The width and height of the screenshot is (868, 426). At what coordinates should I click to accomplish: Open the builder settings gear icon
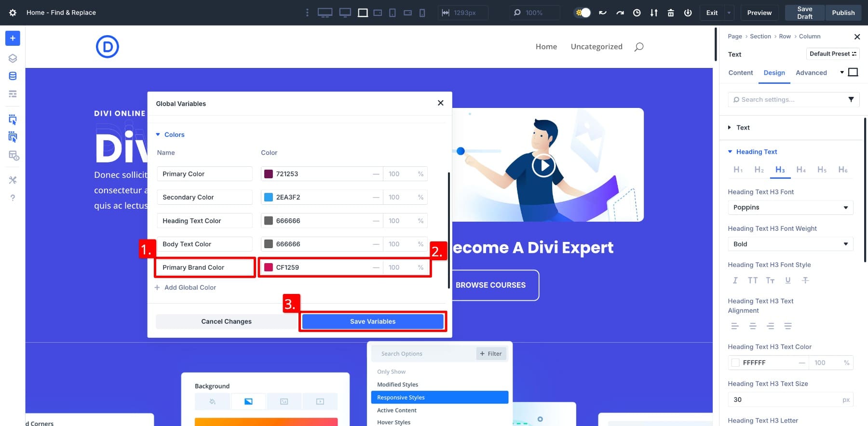[13, 13]
